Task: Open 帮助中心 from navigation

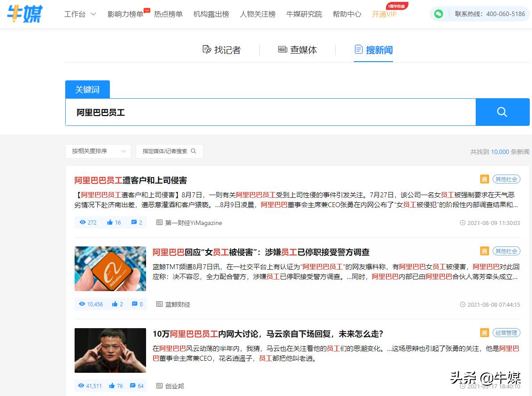Action: [347, 14]
